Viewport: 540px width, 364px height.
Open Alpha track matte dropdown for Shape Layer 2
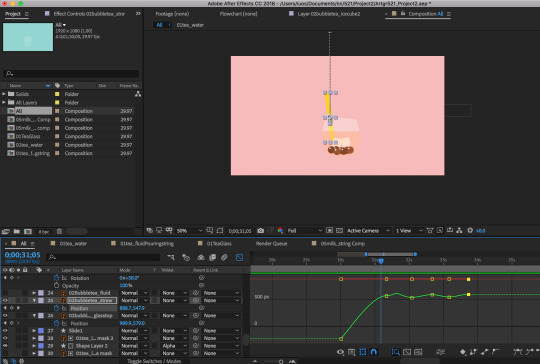point(174,346)
